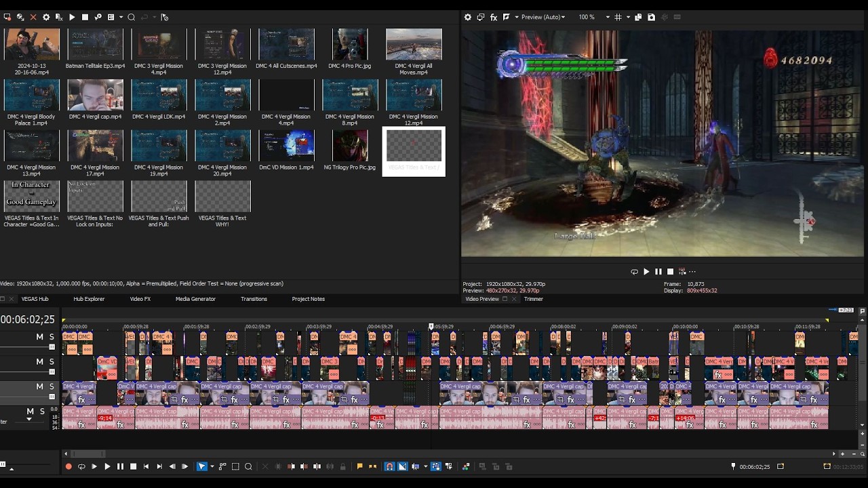Open the Transitions tab
Viewport: 868px width, 488px height.
coord(254,299)
